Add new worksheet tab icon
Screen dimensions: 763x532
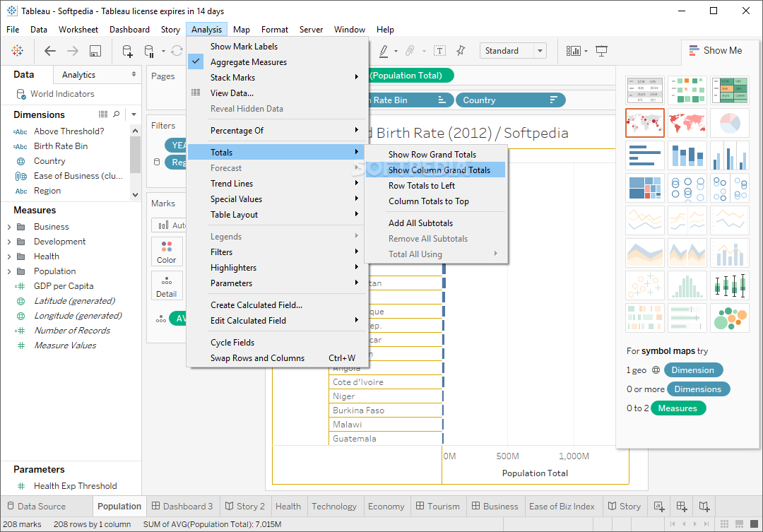point(659,506)
